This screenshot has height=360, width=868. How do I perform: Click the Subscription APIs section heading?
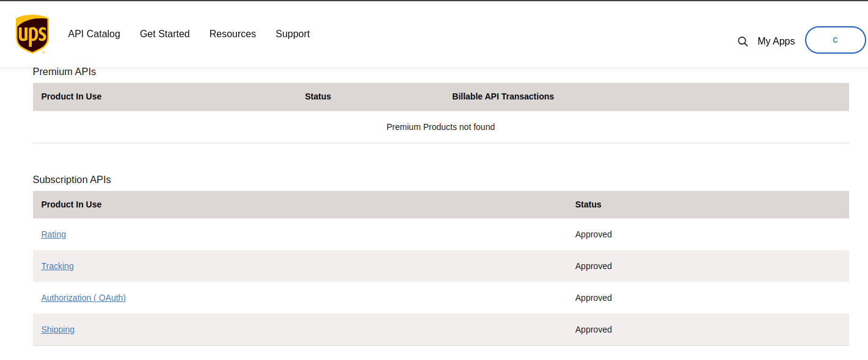71,179
